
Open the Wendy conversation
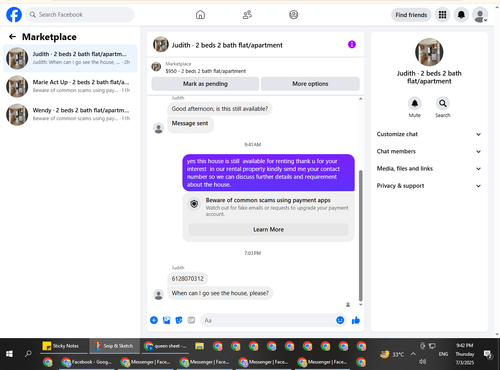point(70,114)
